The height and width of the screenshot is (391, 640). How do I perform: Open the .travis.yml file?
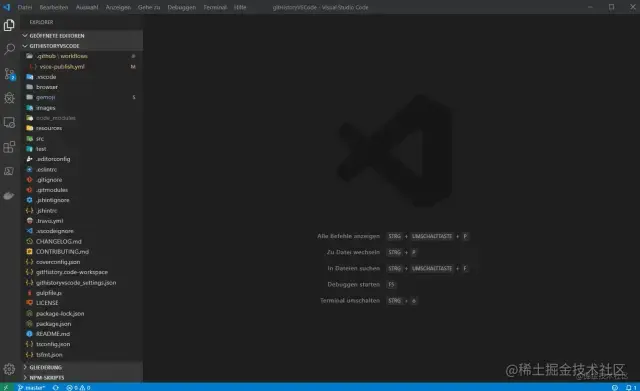82,221
